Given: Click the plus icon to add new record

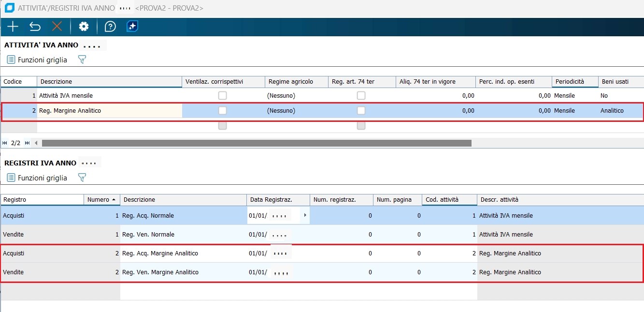Looking at the screenshot, I should pyautogui.click(x=13, y=27).
